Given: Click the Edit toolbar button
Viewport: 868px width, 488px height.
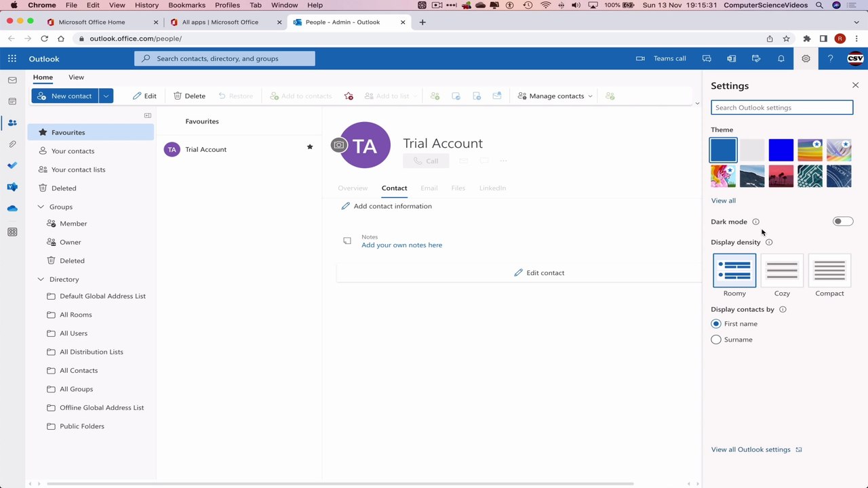Looking at the screenshot, I should pyautogui.click(x=144, y=96).
